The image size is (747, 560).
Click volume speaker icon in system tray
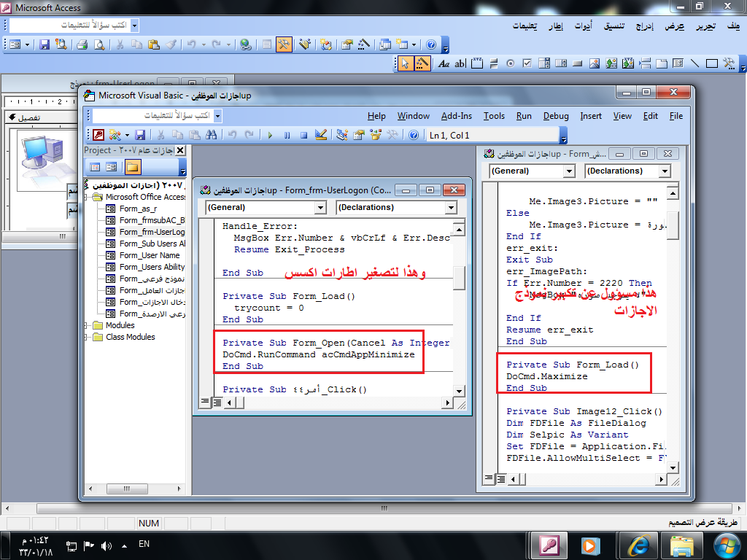[106, 545]
